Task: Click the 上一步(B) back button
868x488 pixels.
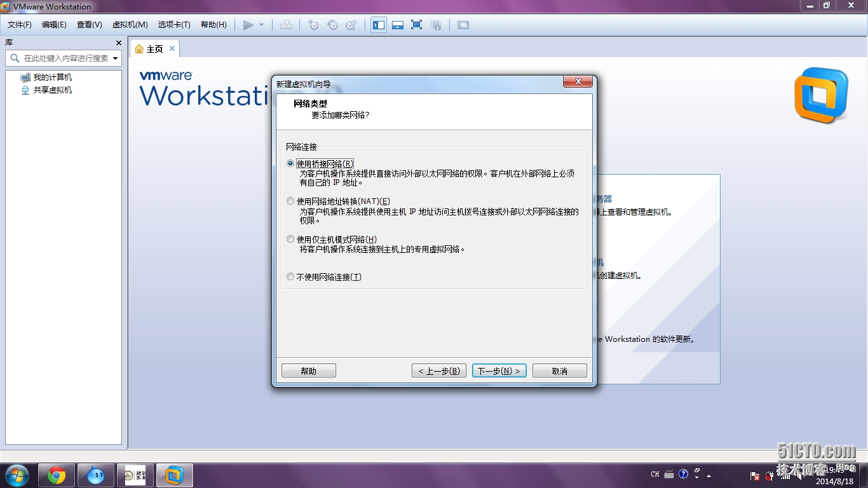Action: (439, 371)
